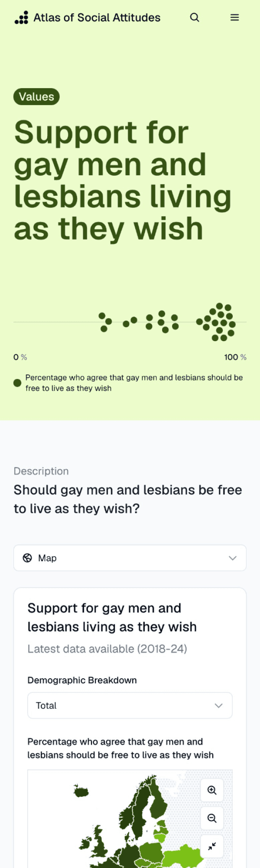Click the chart's horizontal percentage axis line

pyautogui.click(x=130, y=322)
